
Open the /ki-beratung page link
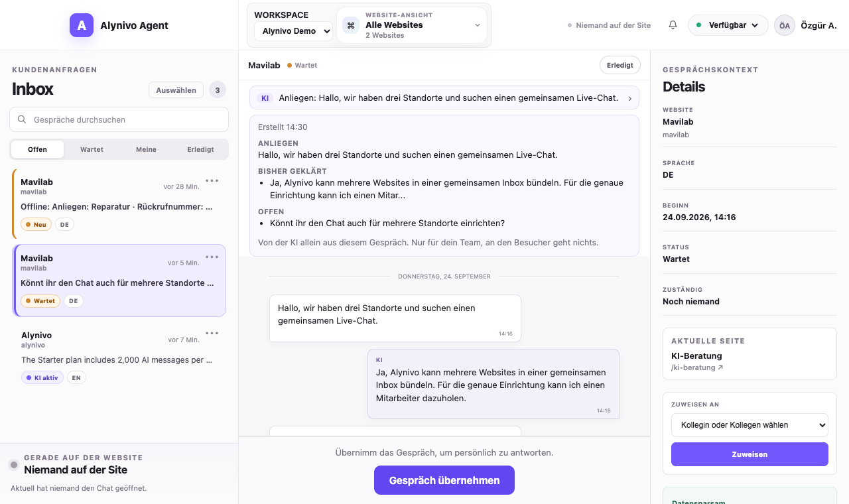click(697, 367)
